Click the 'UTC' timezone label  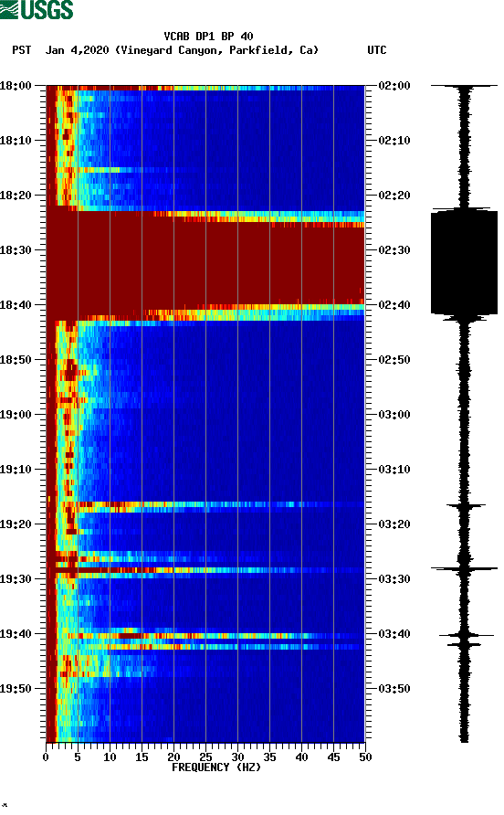click(377, 50)
